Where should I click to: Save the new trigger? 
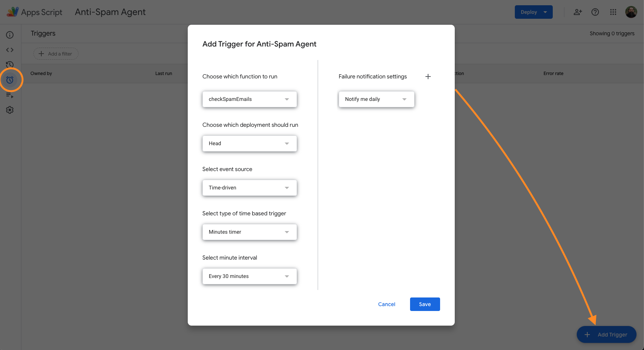(425, 304)
